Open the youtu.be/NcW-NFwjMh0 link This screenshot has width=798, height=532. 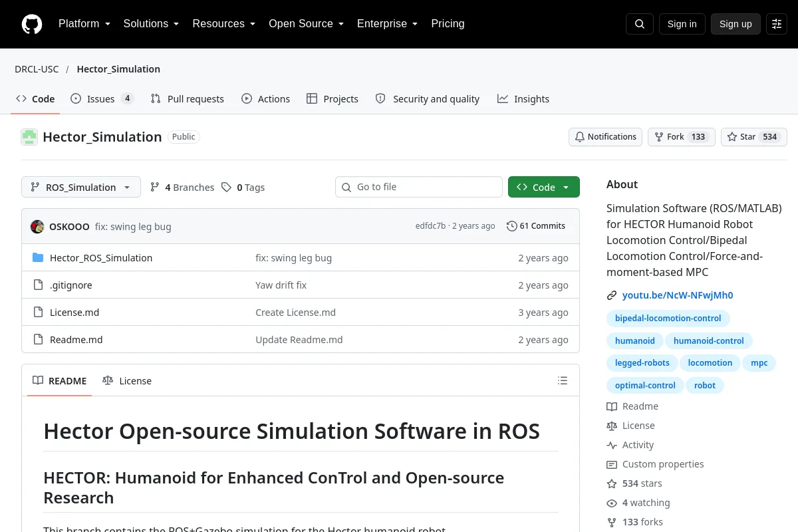[678, 295]
